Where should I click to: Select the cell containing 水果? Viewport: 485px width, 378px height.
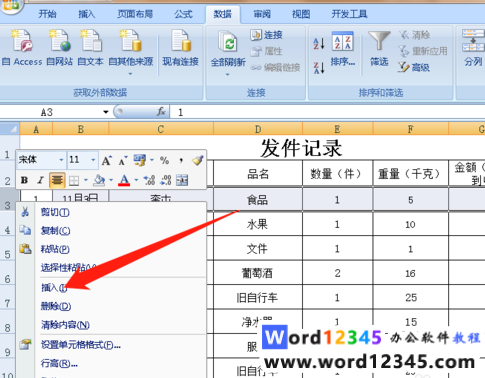pos(258,224)
